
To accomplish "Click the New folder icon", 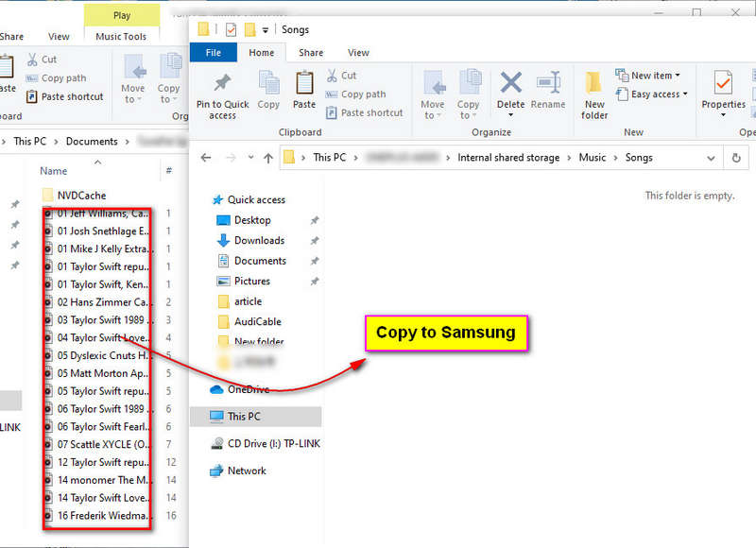I will coord(594,82).
